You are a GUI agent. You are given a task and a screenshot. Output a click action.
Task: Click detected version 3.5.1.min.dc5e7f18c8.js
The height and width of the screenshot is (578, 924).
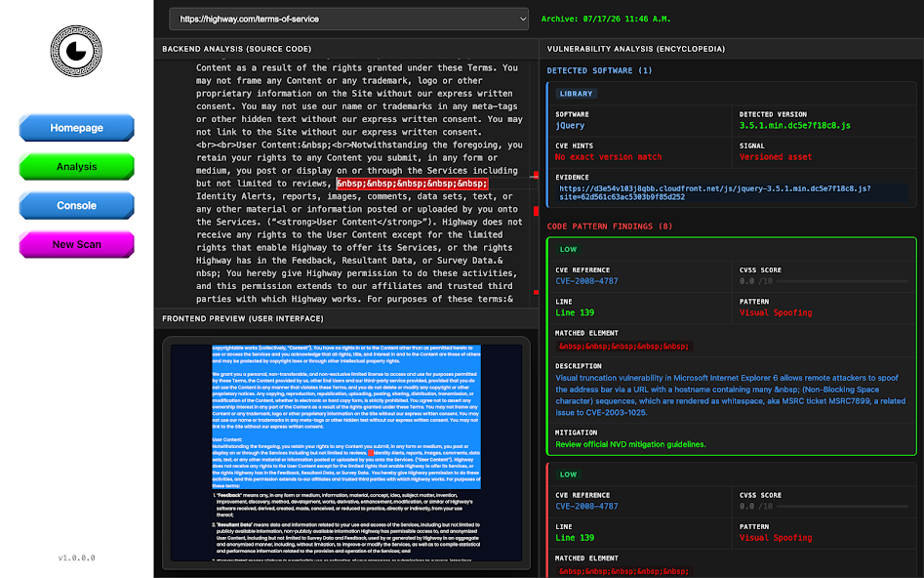click(x=795, y=126)
